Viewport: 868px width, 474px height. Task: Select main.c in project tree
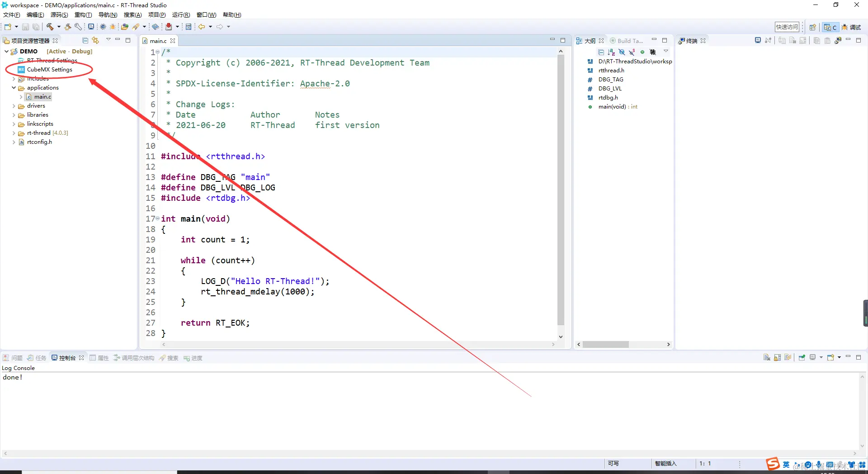[39, 97]
